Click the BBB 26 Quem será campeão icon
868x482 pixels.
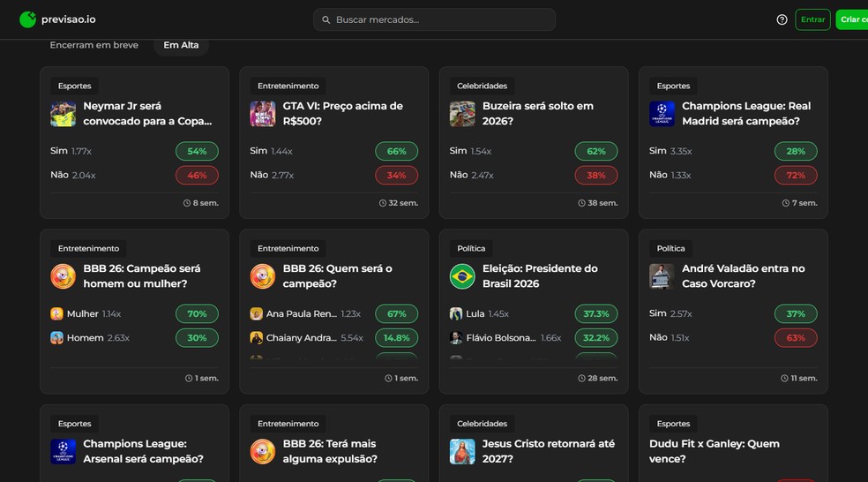click(x=262, y=276)
